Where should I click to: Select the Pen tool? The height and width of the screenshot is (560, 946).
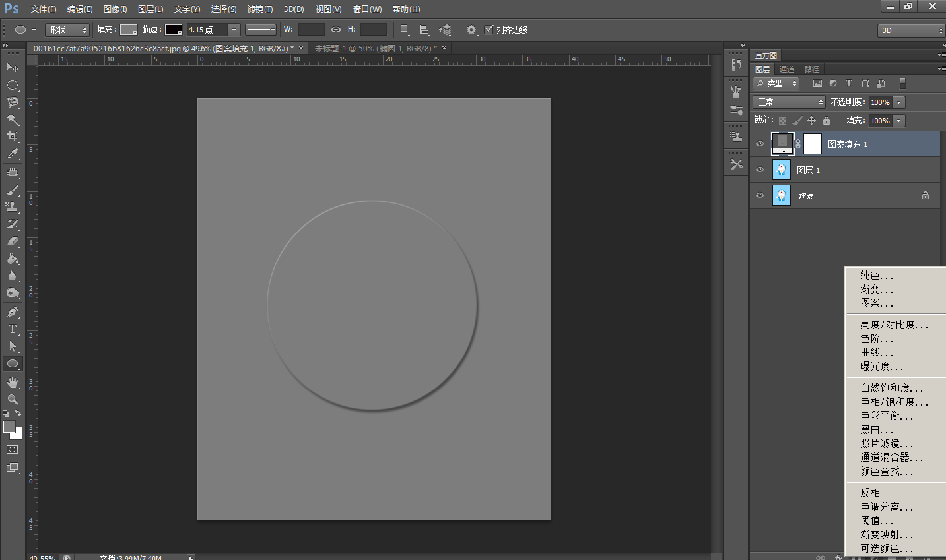pyautogui.click(x=13, y=312)
